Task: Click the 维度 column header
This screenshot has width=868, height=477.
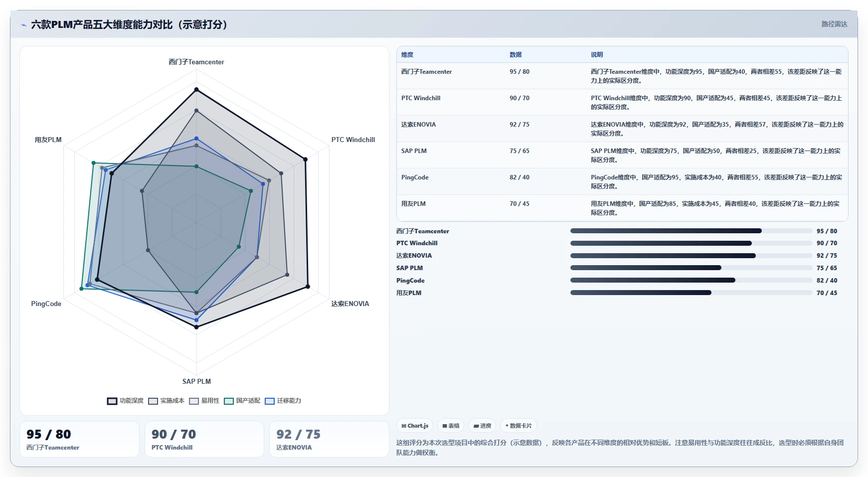Action: (407, 55)
